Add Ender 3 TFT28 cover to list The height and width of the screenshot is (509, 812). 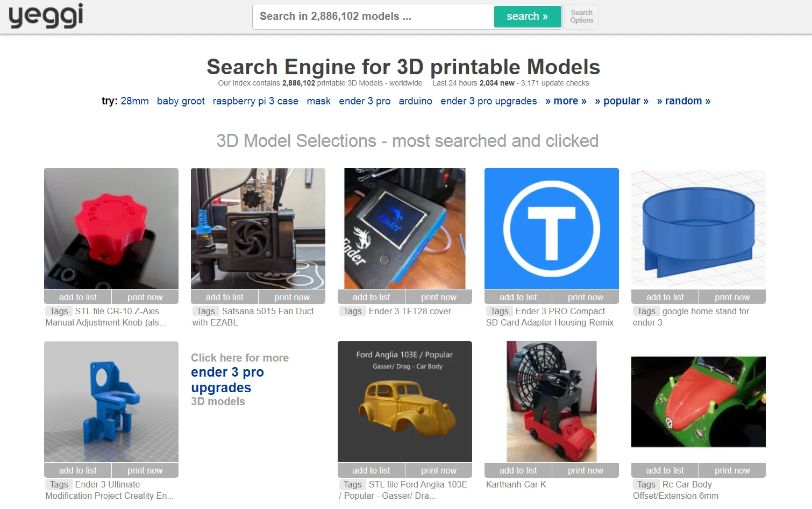click(371, 297)
